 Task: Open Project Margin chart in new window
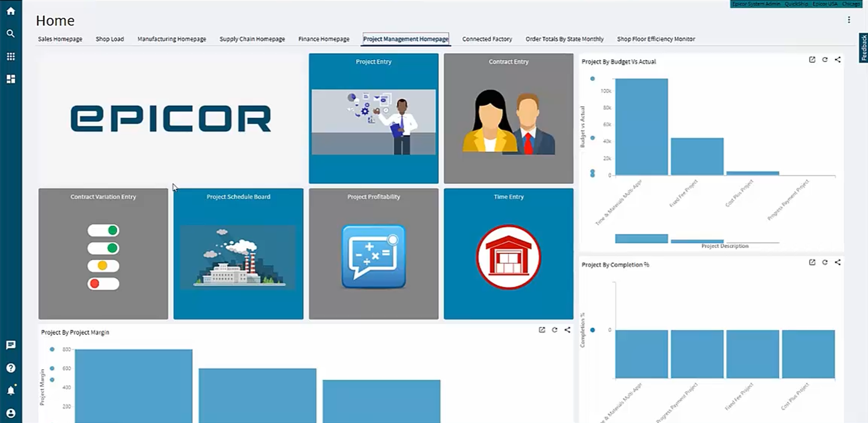click(x=542, y=330)
